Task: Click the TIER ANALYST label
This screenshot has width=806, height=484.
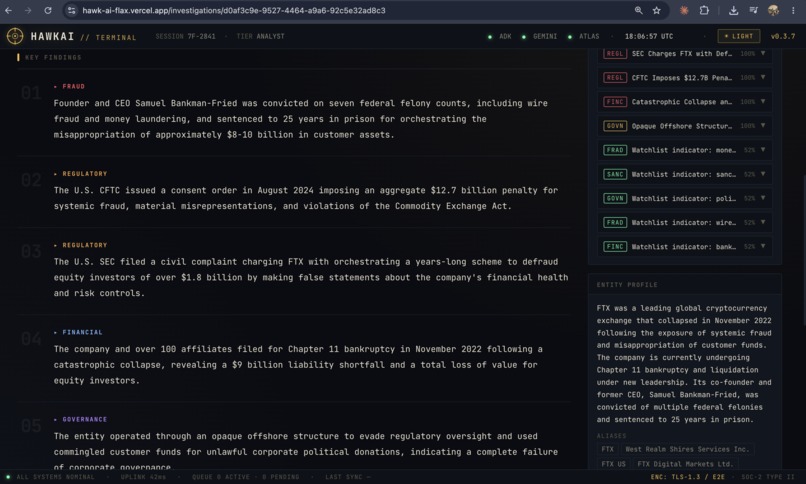Action: click(x=261, y=36)
